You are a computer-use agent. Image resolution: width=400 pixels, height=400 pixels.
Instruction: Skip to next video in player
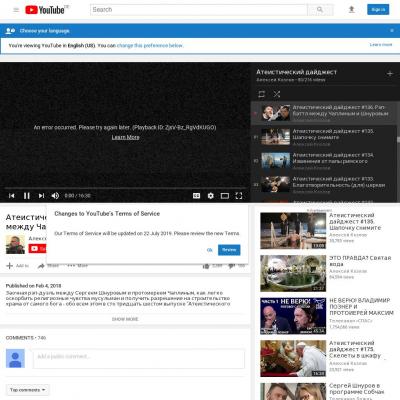click(x=41, y=196)
